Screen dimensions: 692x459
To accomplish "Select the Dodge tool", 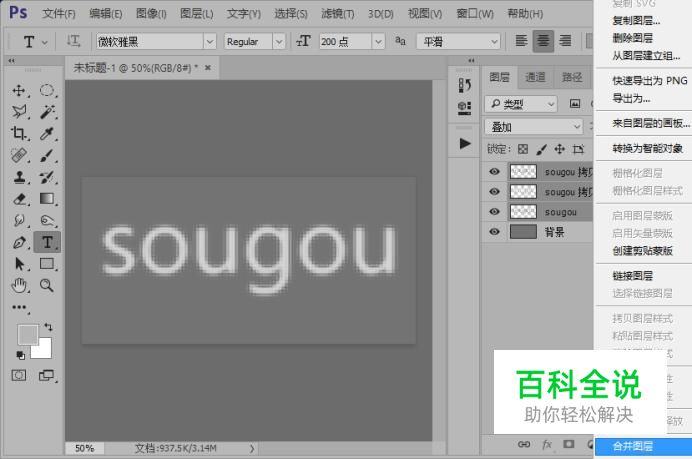I will [47, 220].
